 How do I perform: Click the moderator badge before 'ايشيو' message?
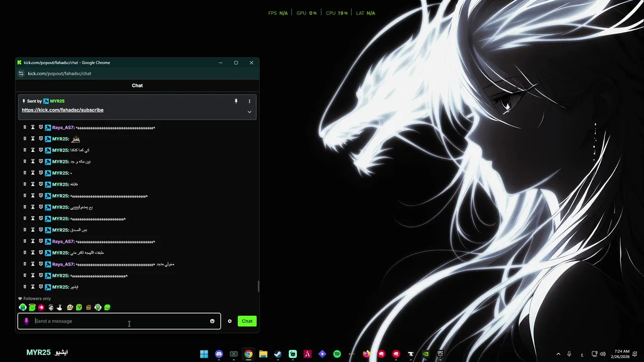(x=48, y=287)
